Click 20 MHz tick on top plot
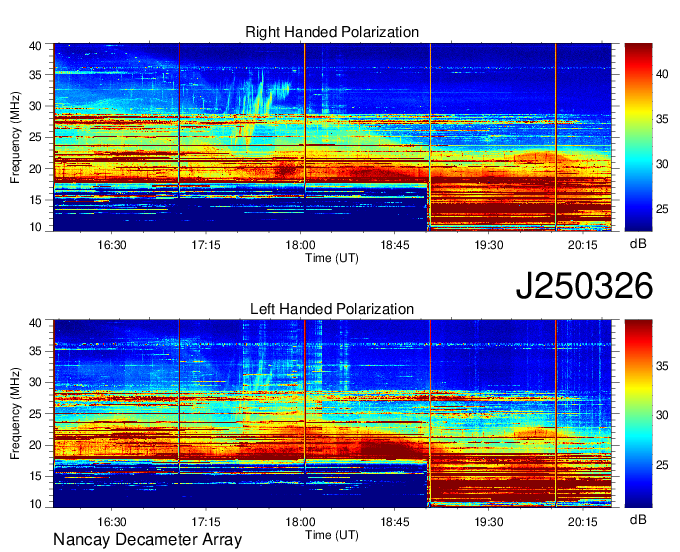680x552 pixels. tap(35, 169)
